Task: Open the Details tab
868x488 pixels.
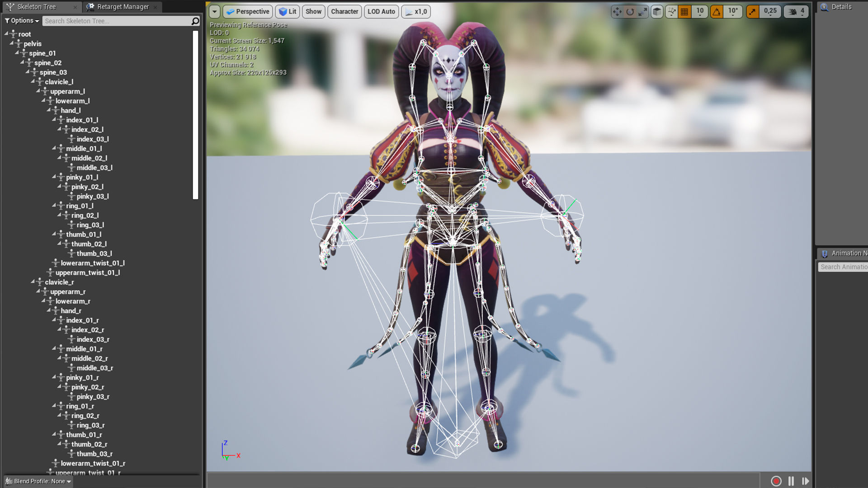Action: tap(841, 7)
